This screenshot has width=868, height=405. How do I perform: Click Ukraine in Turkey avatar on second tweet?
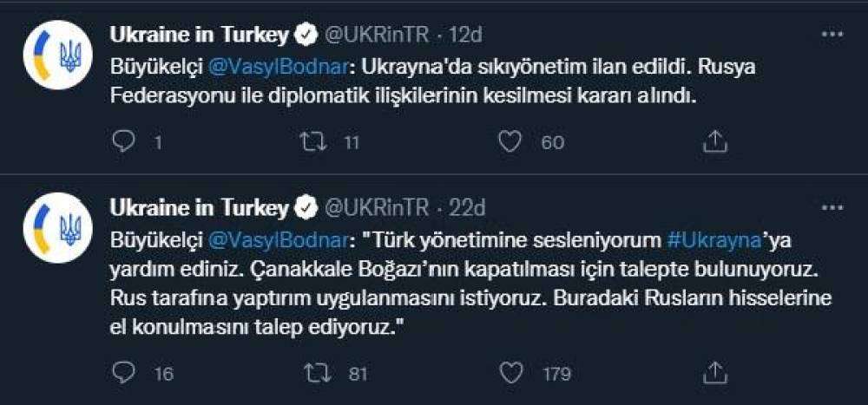[x=58, y=228]
